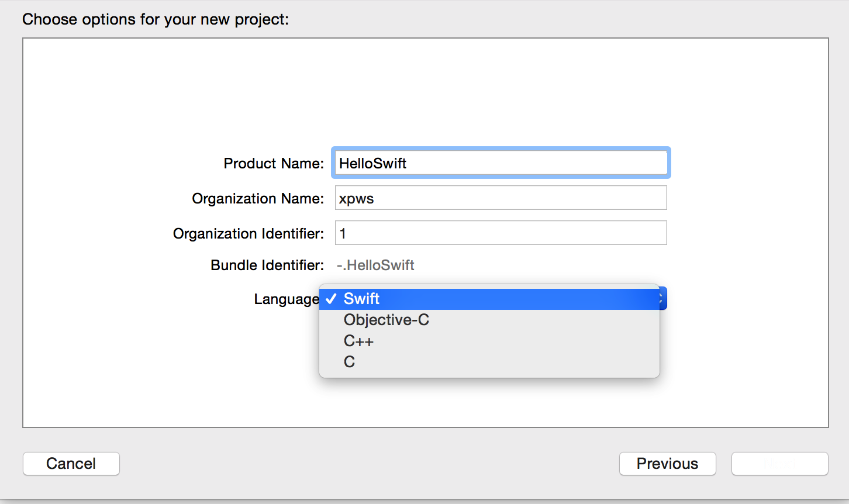Click the dimmed Next button

coord(779,464)
